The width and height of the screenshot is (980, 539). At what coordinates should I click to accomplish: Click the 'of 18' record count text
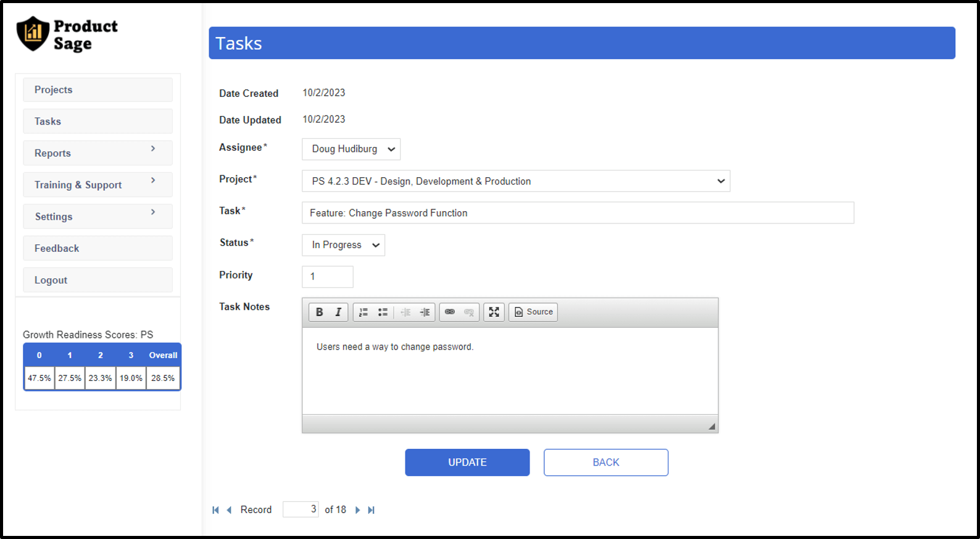coord(336,510)
